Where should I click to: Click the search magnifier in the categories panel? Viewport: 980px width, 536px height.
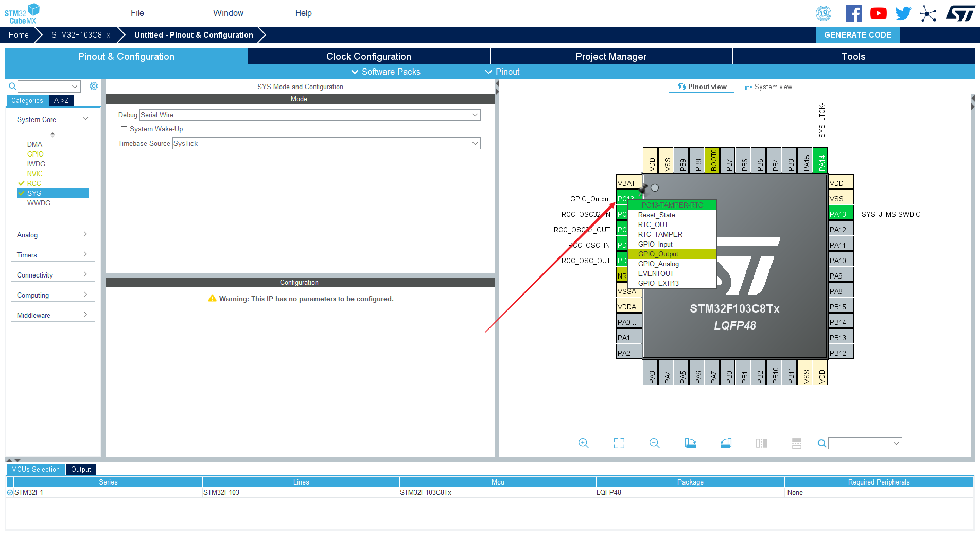pos(12,86)
